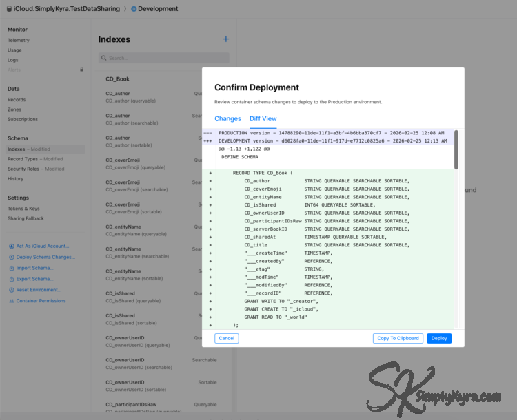This screenshot has height=420, width=517.
Task: Focus the Indexes search field
Action: [164, 58]
